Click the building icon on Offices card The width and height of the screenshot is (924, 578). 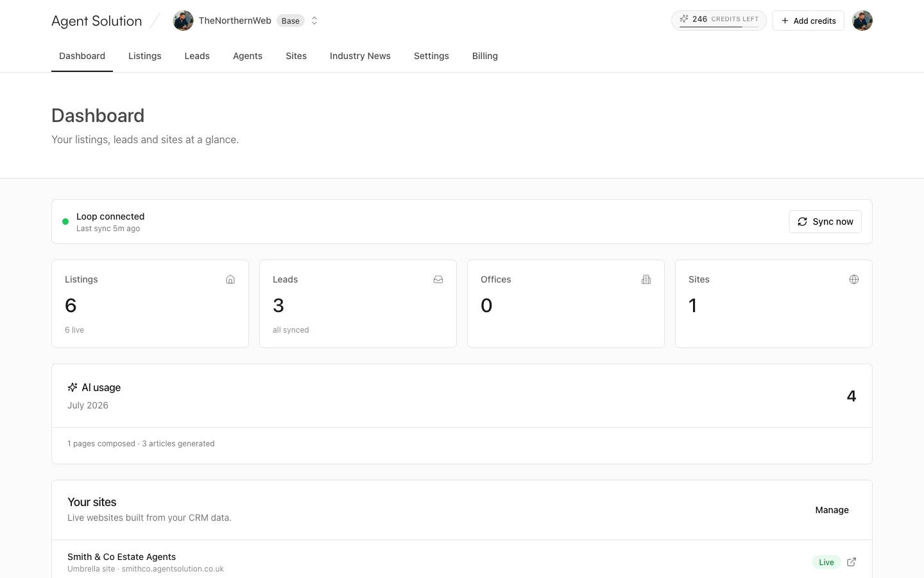point(646,279)
